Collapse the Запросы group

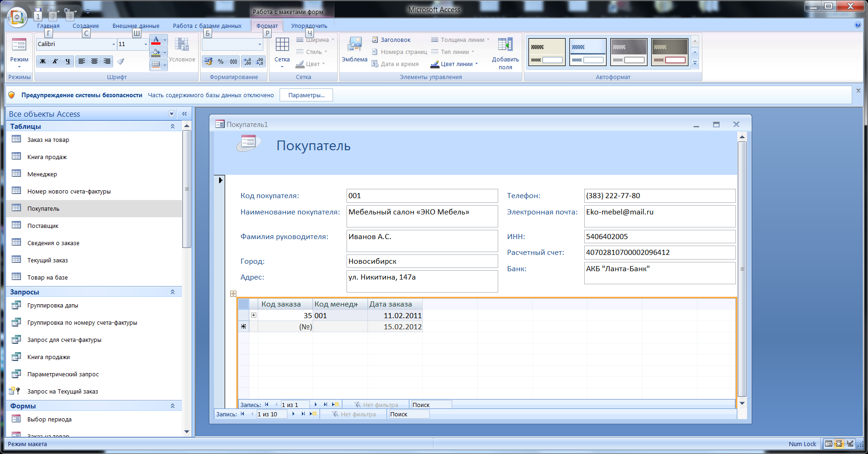[173, 292]
